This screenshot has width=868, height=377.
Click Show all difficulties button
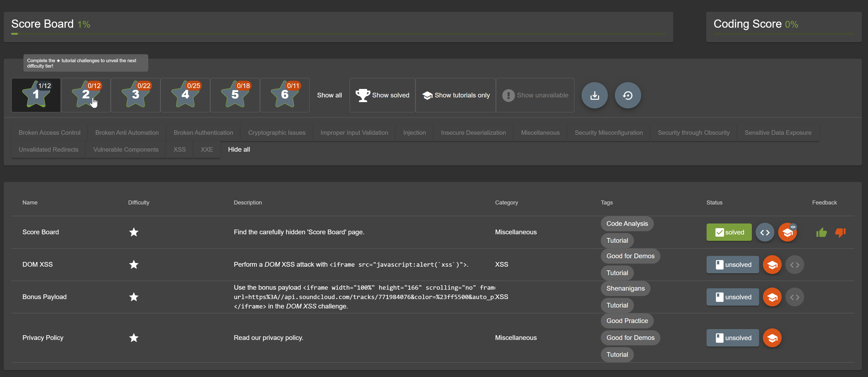329,96
